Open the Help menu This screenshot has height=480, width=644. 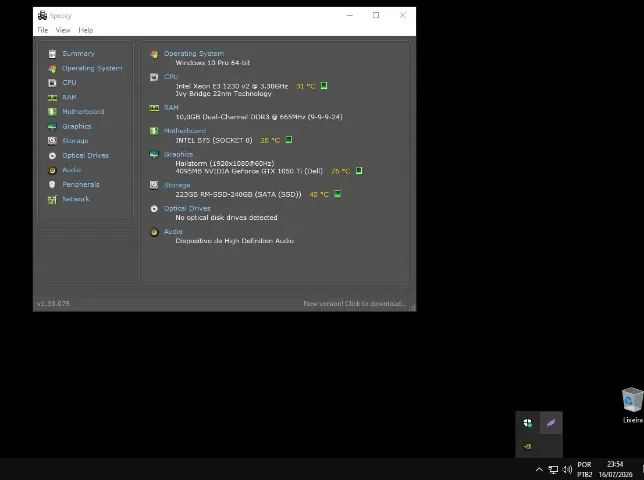(x=85, y=30)
